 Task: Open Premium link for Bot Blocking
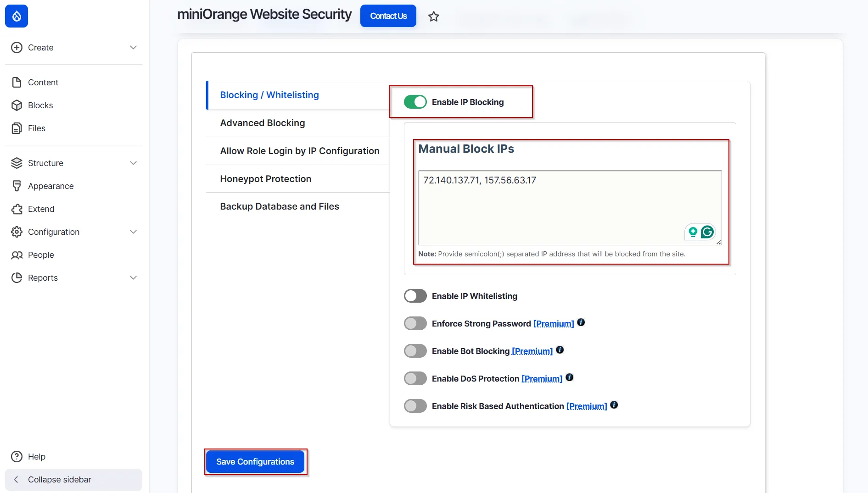point(532,351)
